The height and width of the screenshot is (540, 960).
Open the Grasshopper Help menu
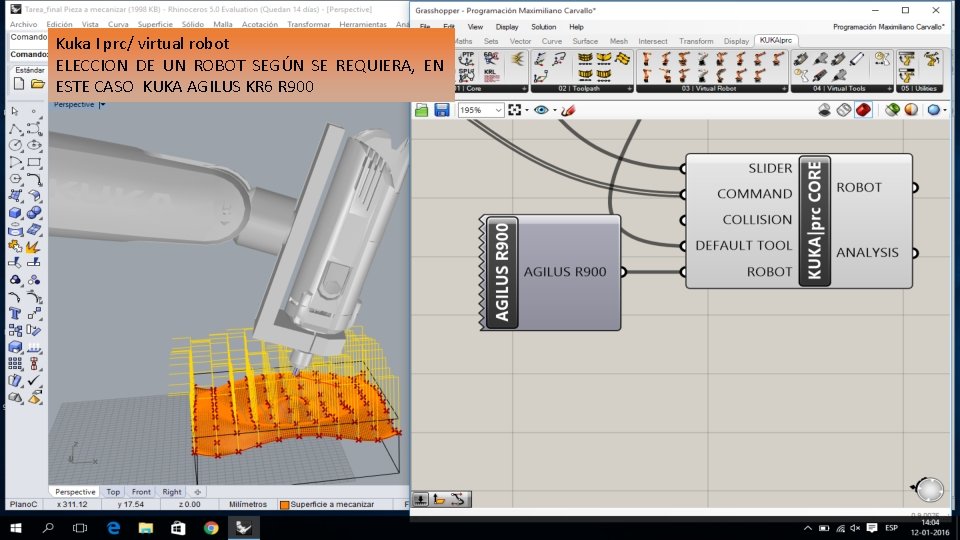pyautogui.click(x=576, y=27)
